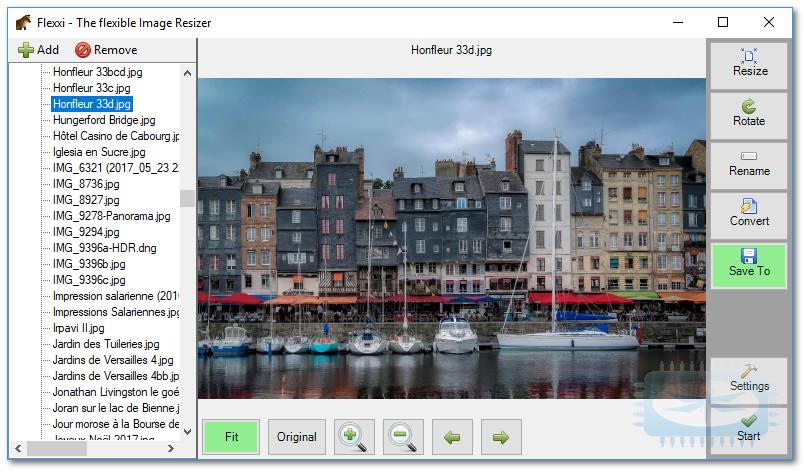Close the Flexxi window
Image resolution: width=804 pixels, height=471 pixels.
click(769, 23)
